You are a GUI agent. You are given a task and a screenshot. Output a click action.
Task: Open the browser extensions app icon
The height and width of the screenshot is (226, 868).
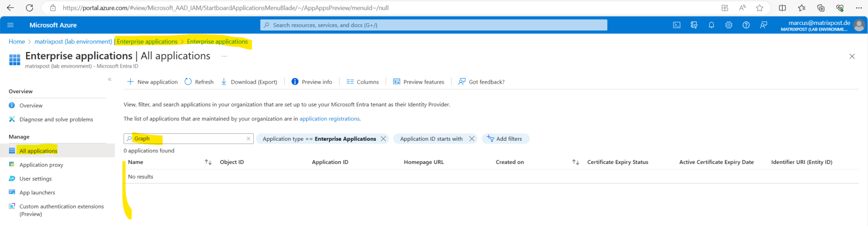[x=725, y=8]
